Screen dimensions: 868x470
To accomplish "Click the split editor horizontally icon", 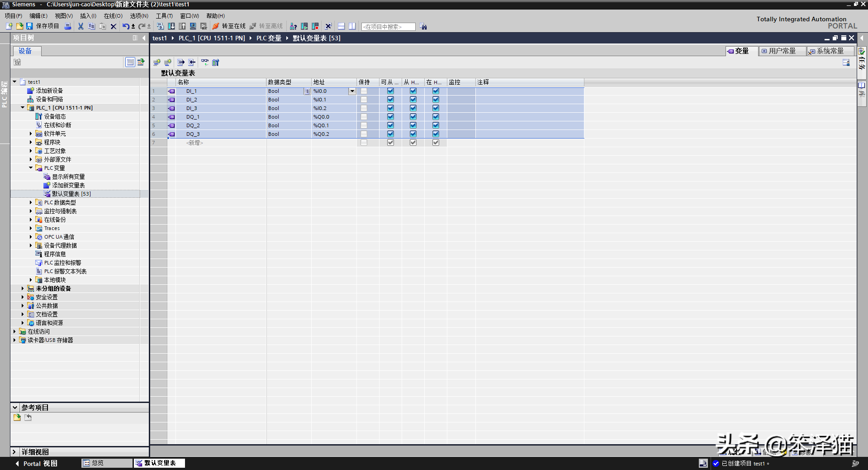I will coord(342,26).
